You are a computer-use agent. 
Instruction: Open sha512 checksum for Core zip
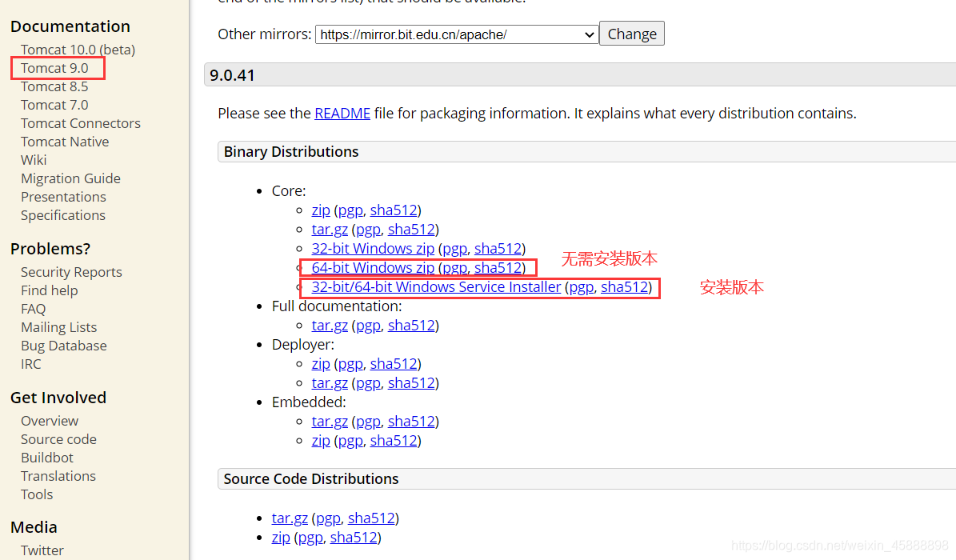click(394, 210)
